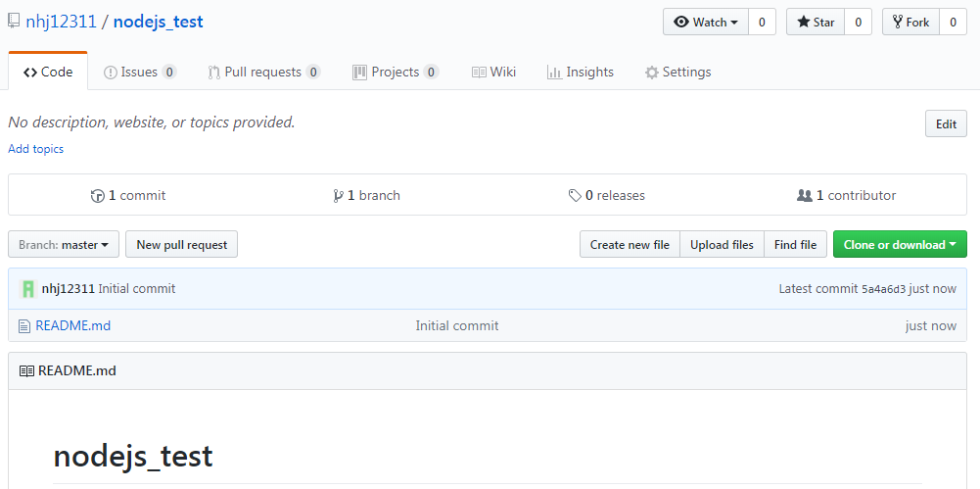Click the fork icon on Fork button

coord(898,23)
